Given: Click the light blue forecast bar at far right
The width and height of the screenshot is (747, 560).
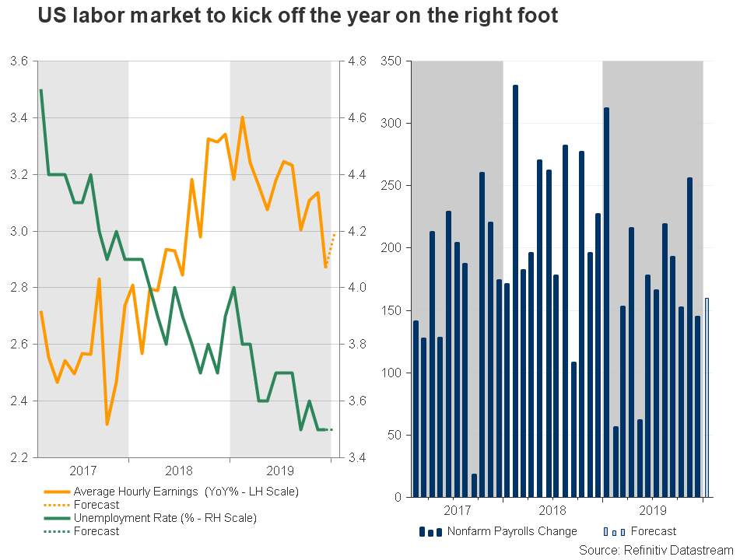Looking at the screenshot, I should (x=707, y=397).
